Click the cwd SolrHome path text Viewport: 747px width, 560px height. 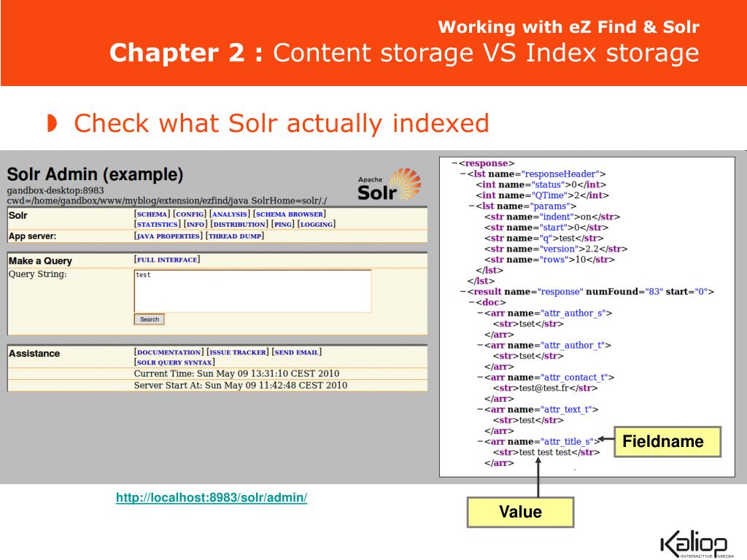167,201
